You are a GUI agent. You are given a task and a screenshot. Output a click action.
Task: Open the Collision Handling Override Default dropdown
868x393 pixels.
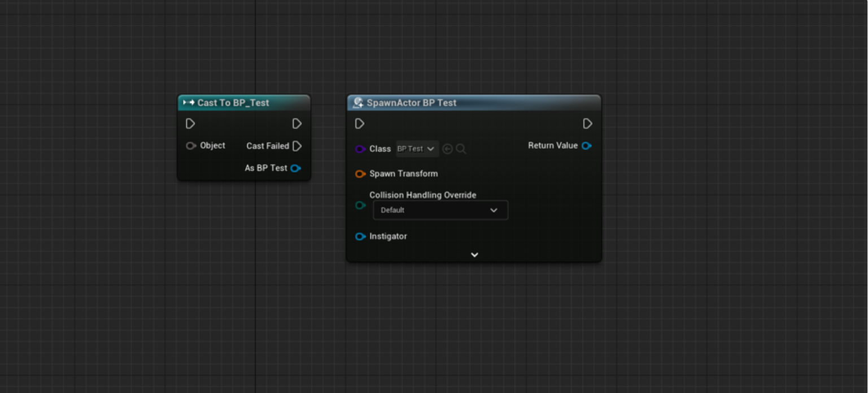[x=440, y=210]
